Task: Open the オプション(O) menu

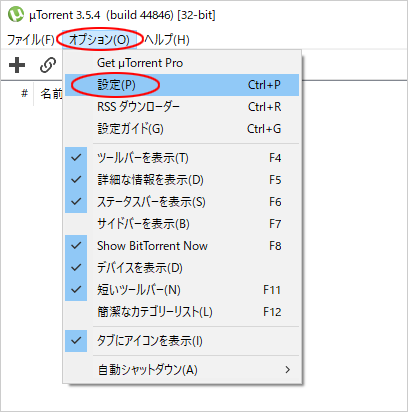Action: point(99,40)
